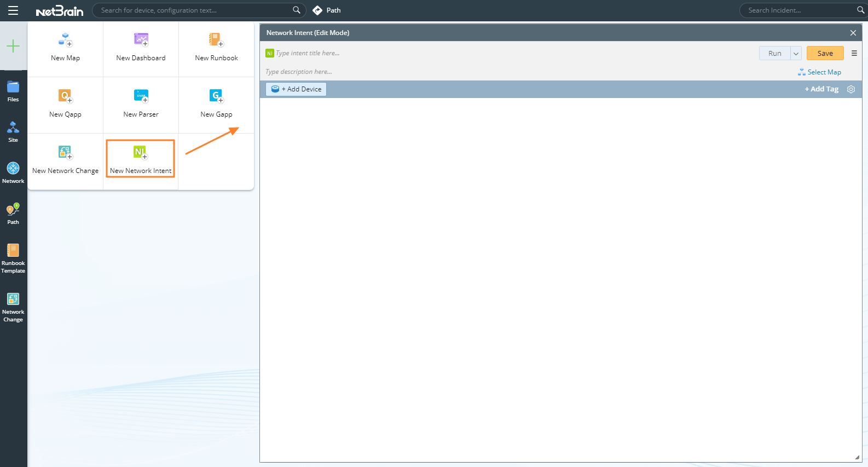Open Runbook Template in the sidebar
Image resolution: width=868 pixels, height=467 pixels.
tap(13, 258)
